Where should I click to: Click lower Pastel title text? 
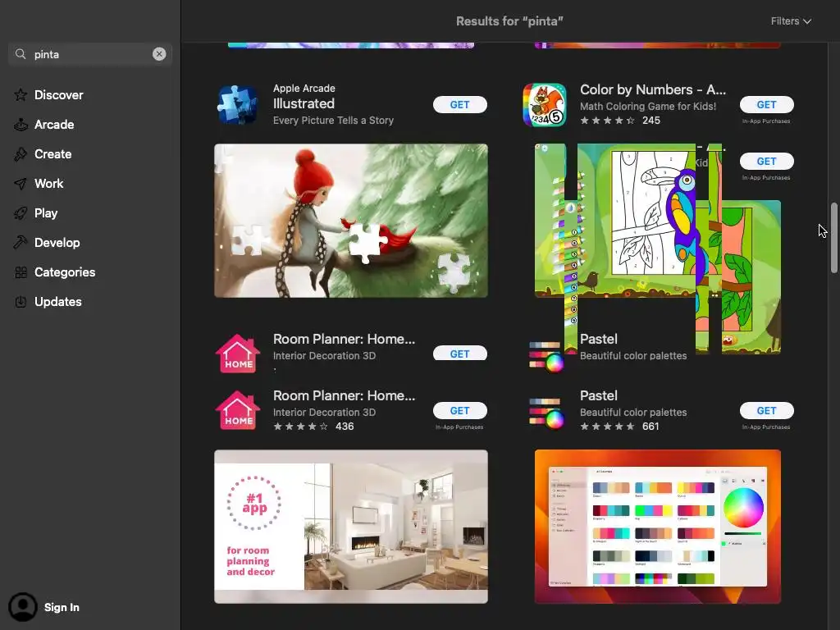pyautogui.click(x=598, y=395)
